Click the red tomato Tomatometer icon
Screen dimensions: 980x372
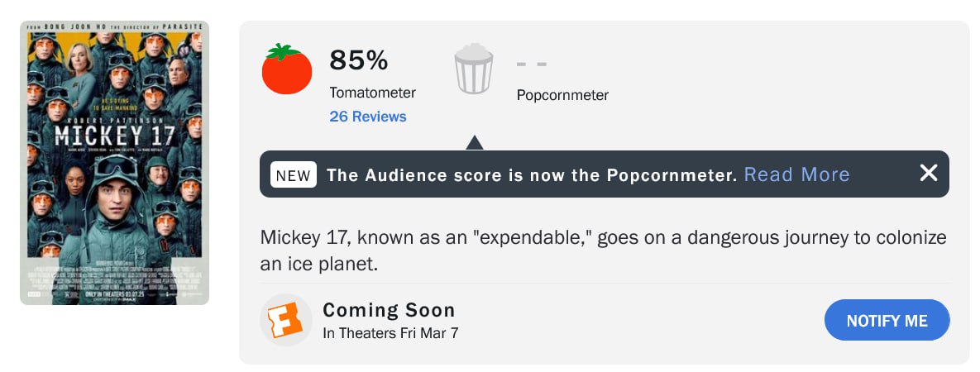[x=286, y=69]
